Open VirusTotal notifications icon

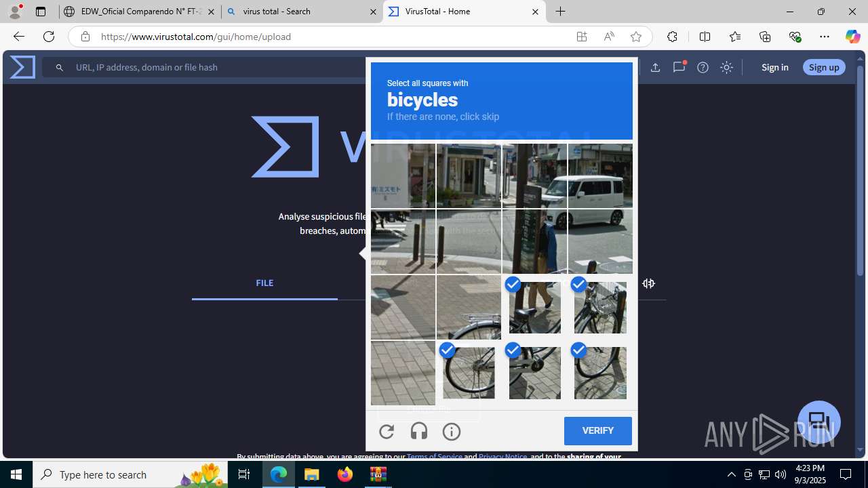pos(679,67)
